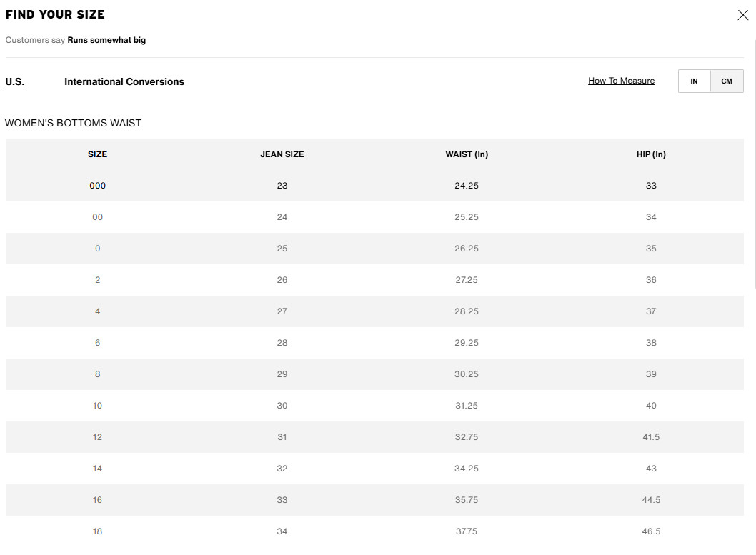
Task: Click waist value 32.75
Action: pos(467,437)
